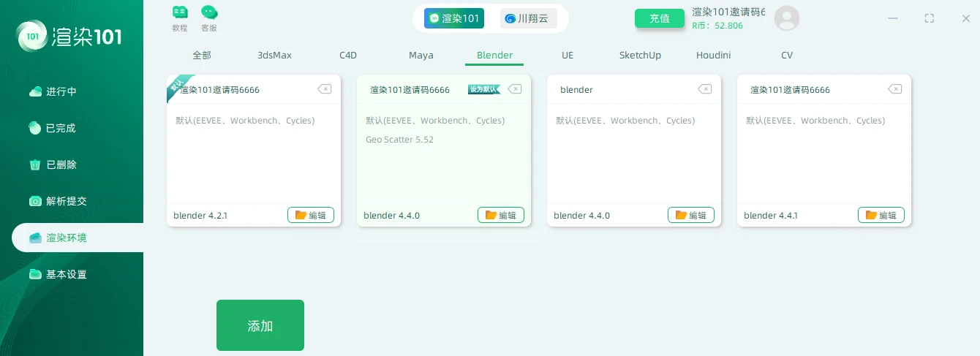Image resolution: width=980 pixels, height=356 pixels.
Task: Maximize the application window
Action: 930,18
